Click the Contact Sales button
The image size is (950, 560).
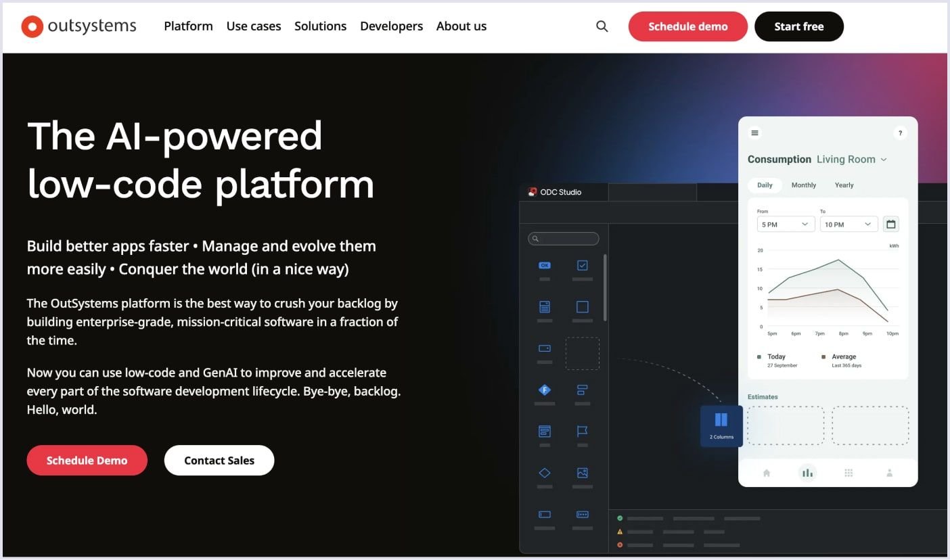219,460
